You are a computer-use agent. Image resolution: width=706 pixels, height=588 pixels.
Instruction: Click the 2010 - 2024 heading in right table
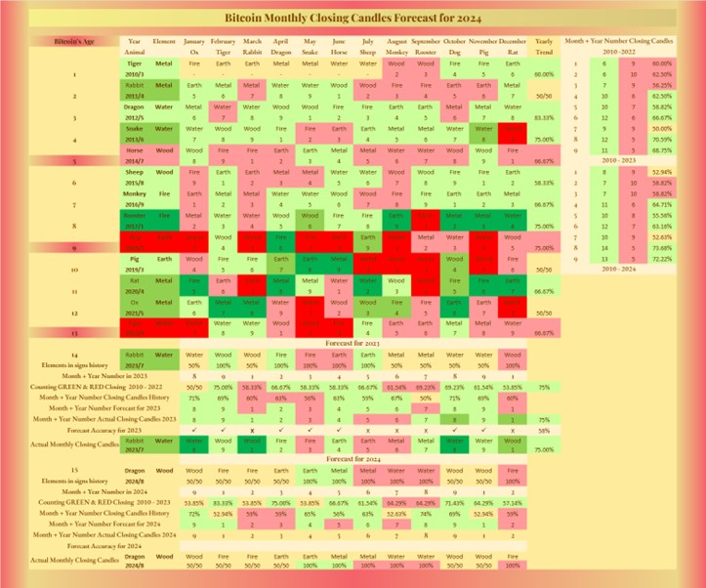(619, 269)
